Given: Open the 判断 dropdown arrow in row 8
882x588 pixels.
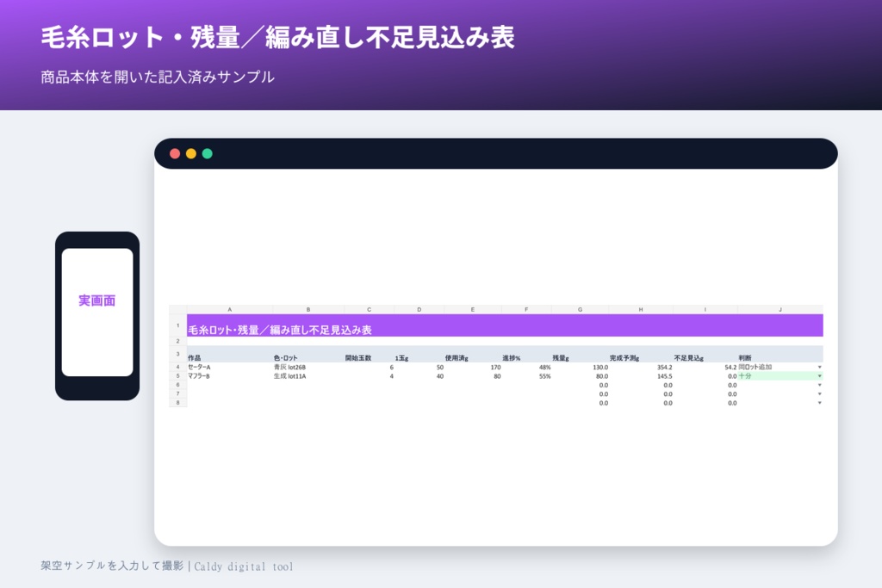Looking at the screenshot, I should [x=819, y=403].
